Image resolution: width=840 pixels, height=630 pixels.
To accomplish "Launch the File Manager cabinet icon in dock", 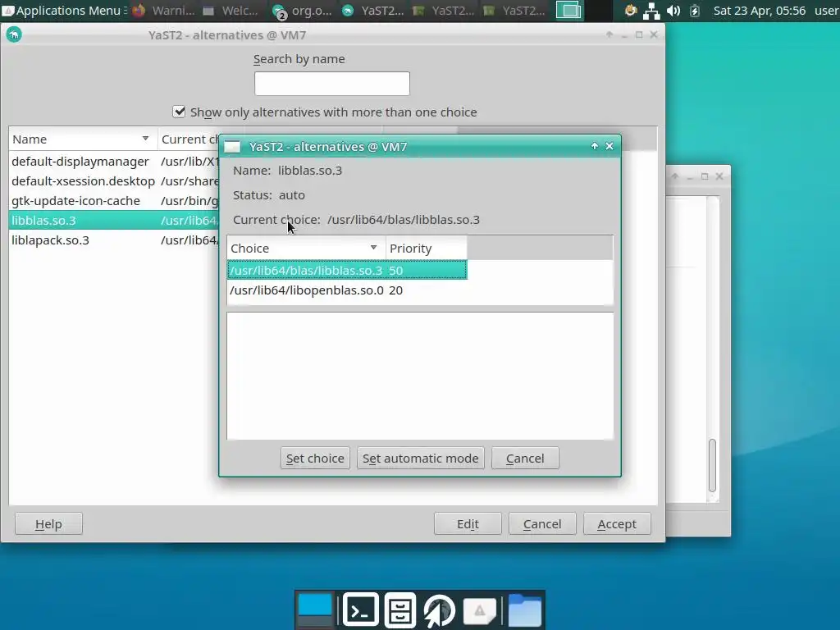I will tap(399, 609).
